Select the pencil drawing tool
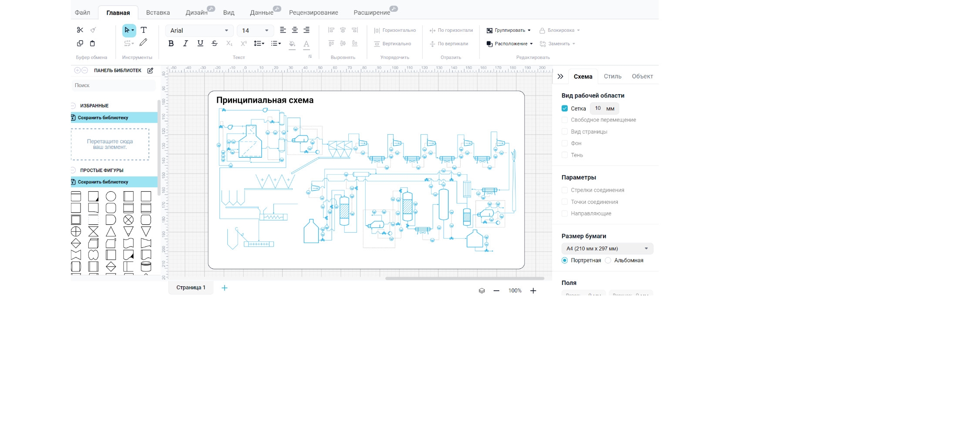 click(143, 43)
